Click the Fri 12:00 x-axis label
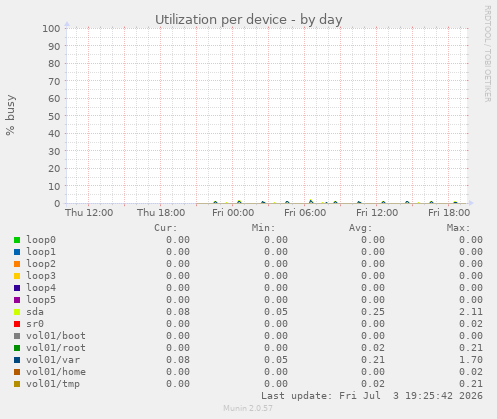The width and height of the screenshot is (497, 419). pyautogui.click(x=377, y=213)
